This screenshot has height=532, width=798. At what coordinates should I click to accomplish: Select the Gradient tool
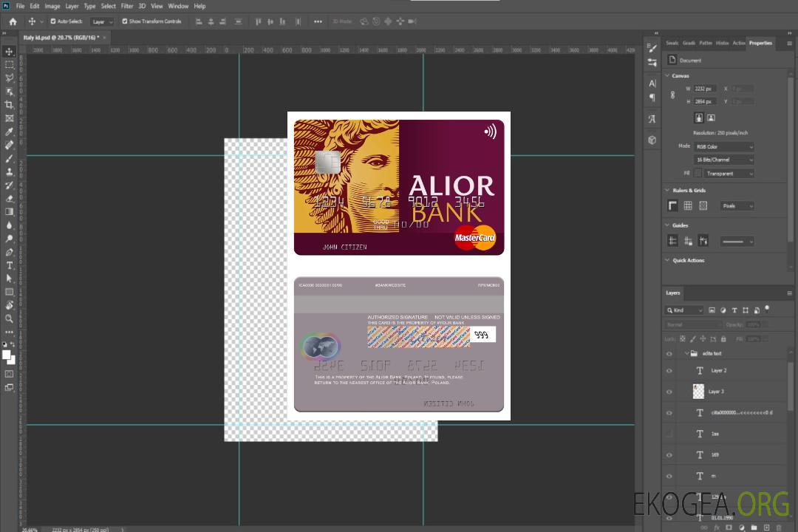click(x=9, y=212)
